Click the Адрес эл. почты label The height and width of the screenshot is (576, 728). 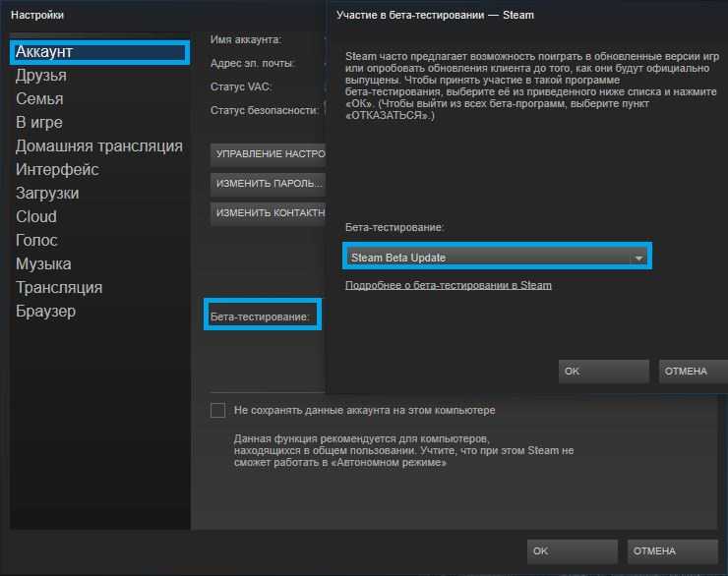click(253, 63)
